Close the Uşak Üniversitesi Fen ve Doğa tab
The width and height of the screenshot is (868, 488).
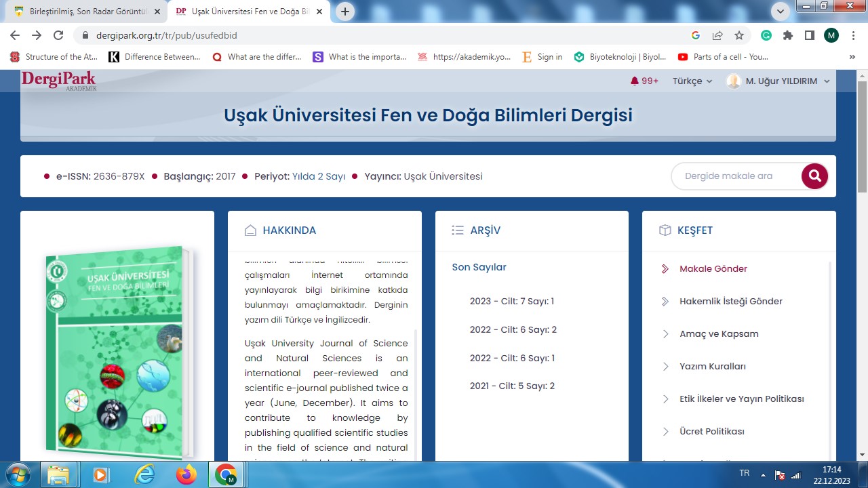point(319,12)
